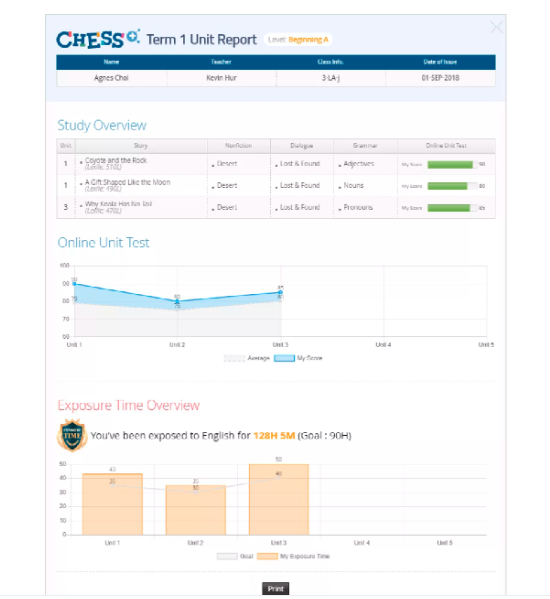Click the 'Story' column header

tap(141, 146)
